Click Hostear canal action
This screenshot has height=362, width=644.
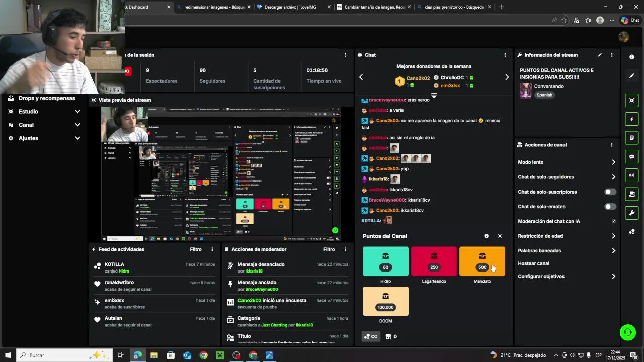coord(533,263)
